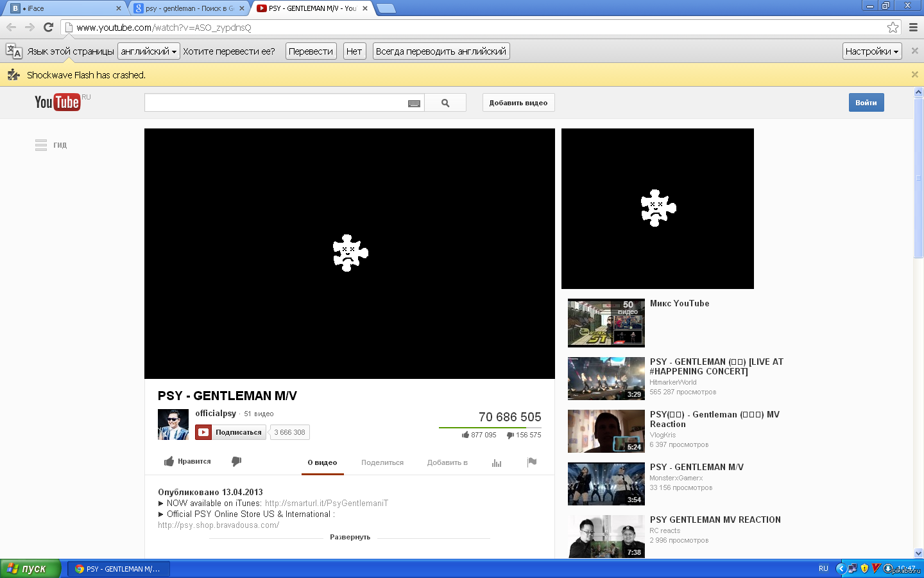Open the Chrome menu icon
Viewport: 924px width, 578px height.
[x=913, y=27]
